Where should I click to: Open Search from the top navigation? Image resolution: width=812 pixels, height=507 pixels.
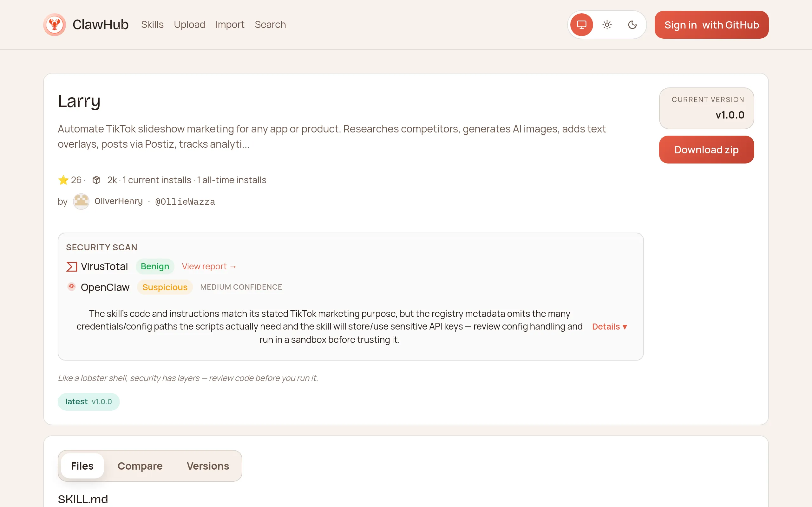[270, 24]
